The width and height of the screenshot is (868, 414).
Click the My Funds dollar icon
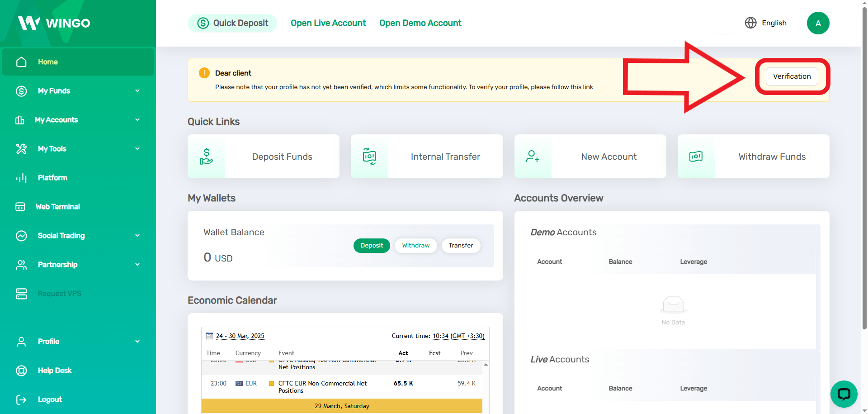pyautogui.click(x=21, y=91)
